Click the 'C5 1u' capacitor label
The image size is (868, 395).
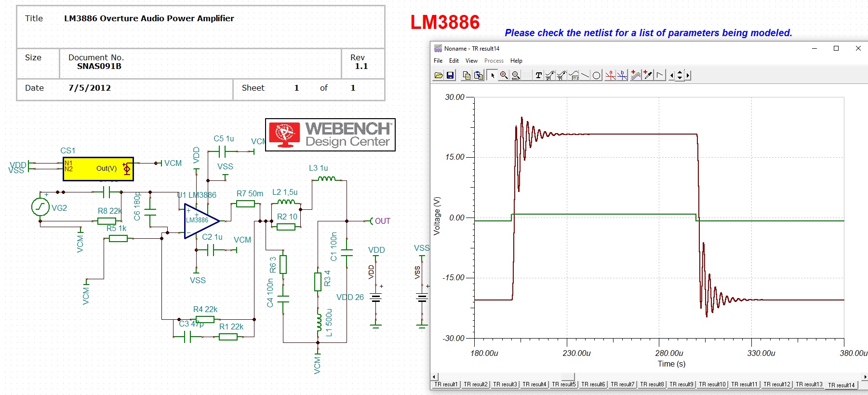tap(224, 138)
